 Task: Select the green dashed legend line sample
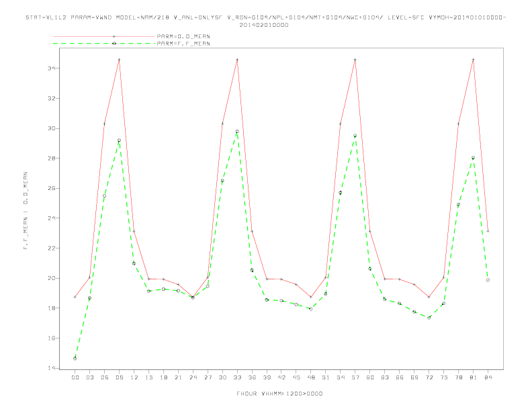coord(104,44)
